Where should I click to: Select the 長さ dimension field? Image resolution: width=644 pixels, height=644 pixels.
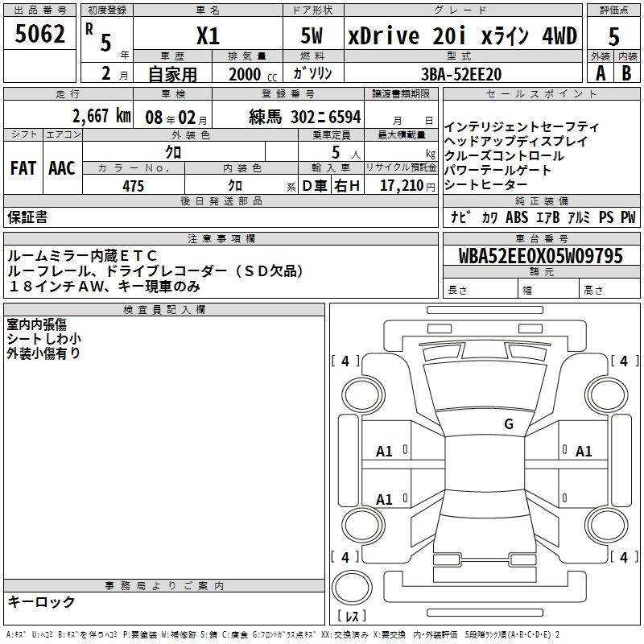click(x=480, y=290)
